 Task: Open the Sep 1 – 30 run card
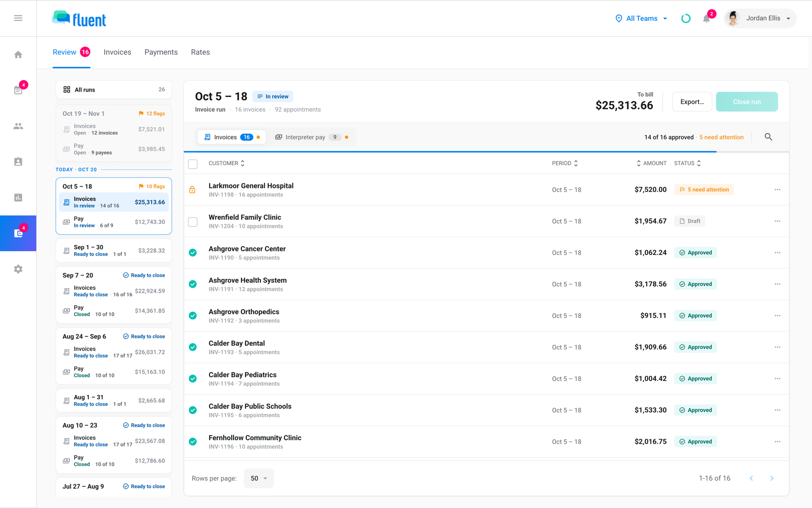114,251
